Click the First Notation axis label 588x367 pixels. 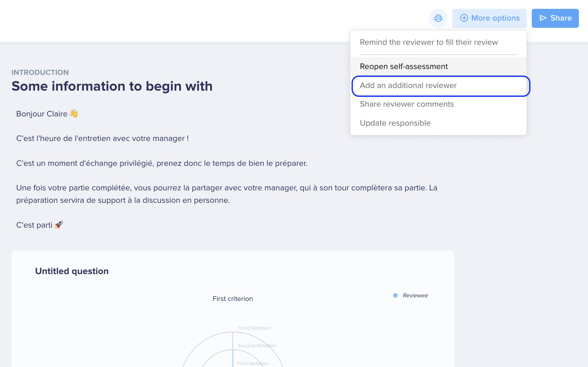253,363
